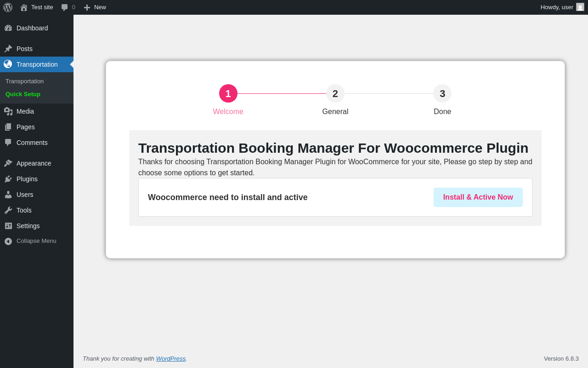Follow the WordPress footer link
Viewport: 588px width, 368px height.
(x=170, y=359)
